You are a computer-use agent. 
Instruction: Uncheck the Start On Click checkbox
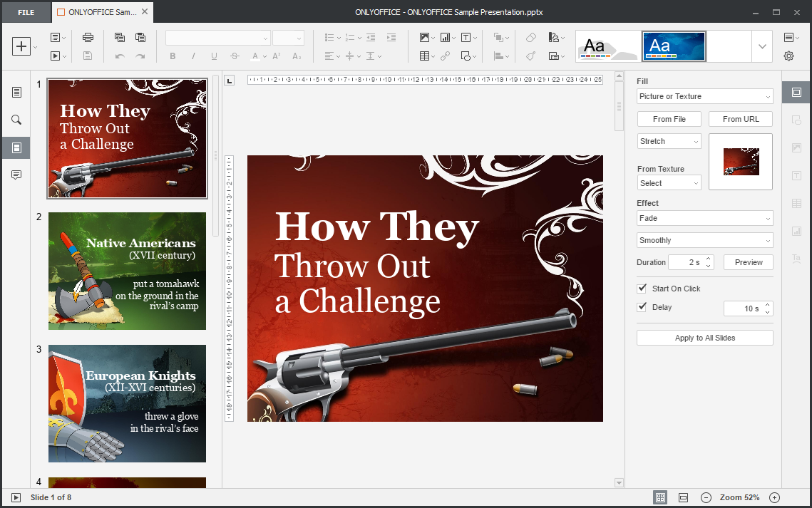tap(642, 289)
